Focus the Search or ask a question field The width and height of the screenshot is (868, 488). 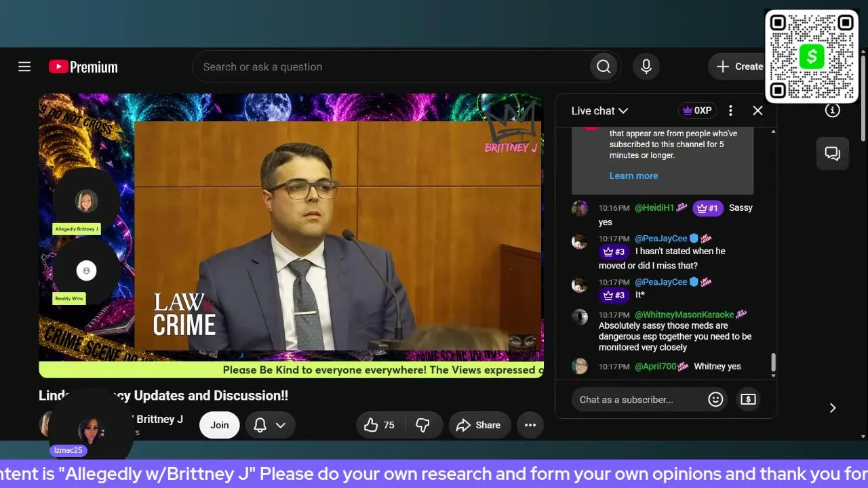pos(391,66)
